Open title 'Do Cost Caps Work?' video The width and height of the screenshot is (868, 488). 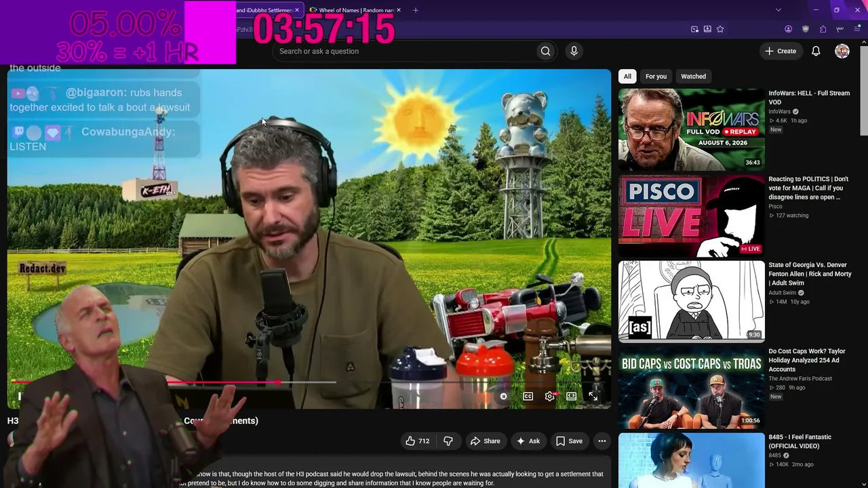click(807, 360)
